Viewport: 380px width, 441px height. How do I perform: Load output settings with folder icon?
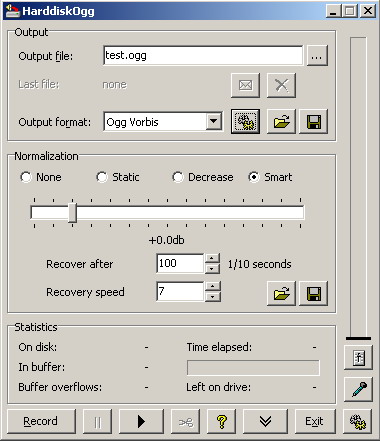pos(281,121)
